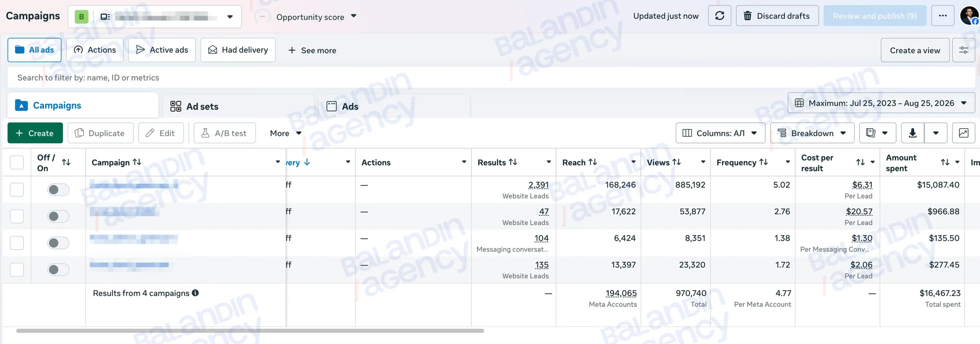Image resolution: width=980 pixels, height=344 pixels.
Task: Open the date range picker dropdown
Action: tap(881, 103)
